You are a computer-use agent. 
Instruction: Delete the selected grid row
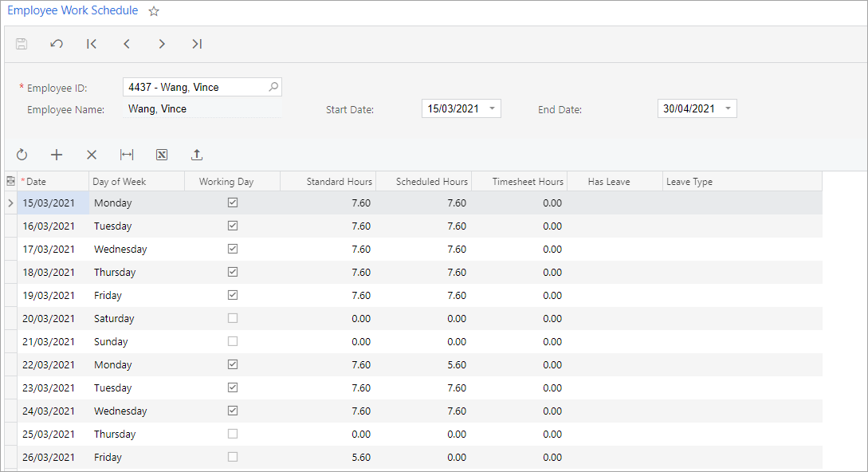92,155
